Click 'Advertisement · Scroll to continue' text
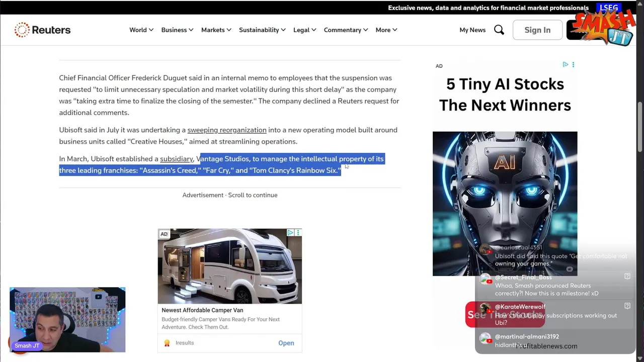This screenshot has height=362, width=644. (230, 195)
